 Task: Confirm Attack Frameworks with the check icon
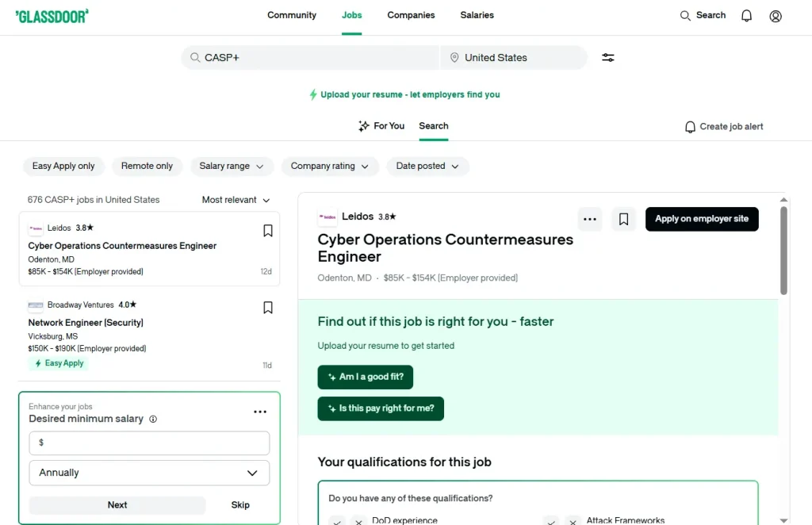tap(551, 521)
